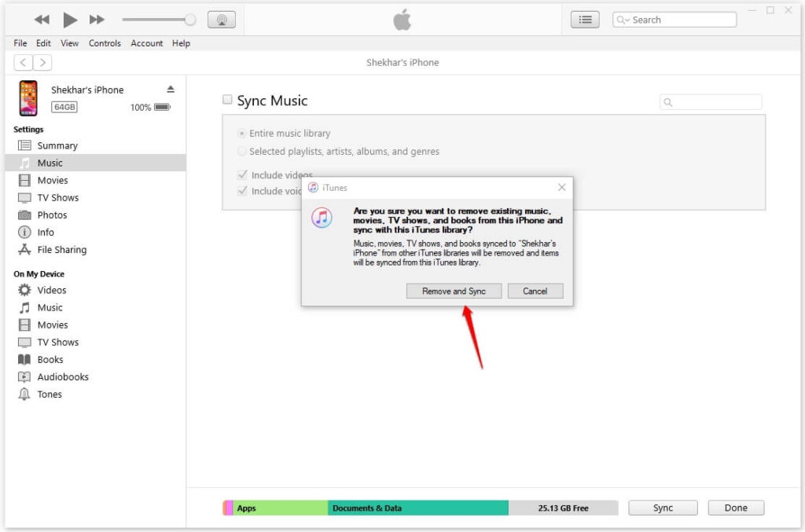Click the Shekhar's iPhone name in the sidebar
Image resolution: width=805 pixels, height=532 pixels.
pos(87,90)
